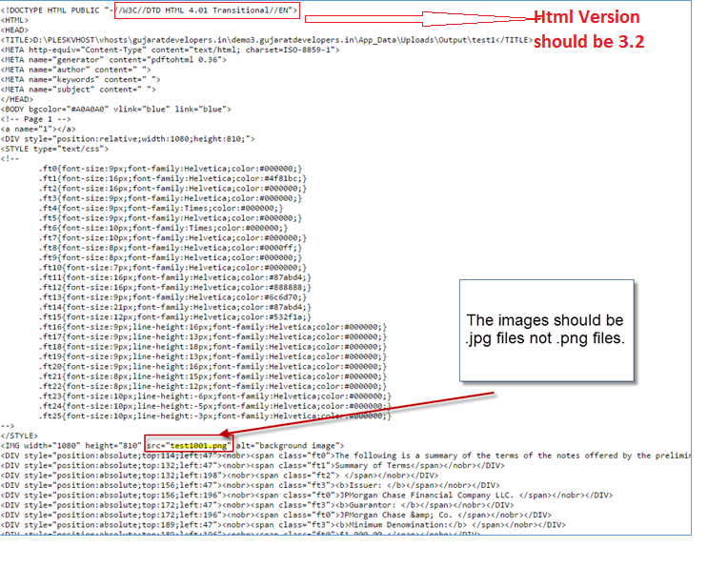Select the META name="subject" line
This screenshot has height=568, width=728.
[78, 90]
